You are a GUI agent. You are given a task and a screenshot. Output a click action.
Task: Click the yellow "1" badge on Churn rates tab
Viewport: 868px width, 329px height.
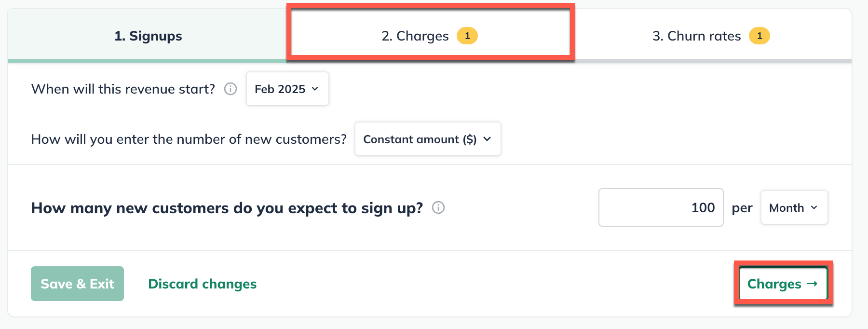tap(760, 35)
